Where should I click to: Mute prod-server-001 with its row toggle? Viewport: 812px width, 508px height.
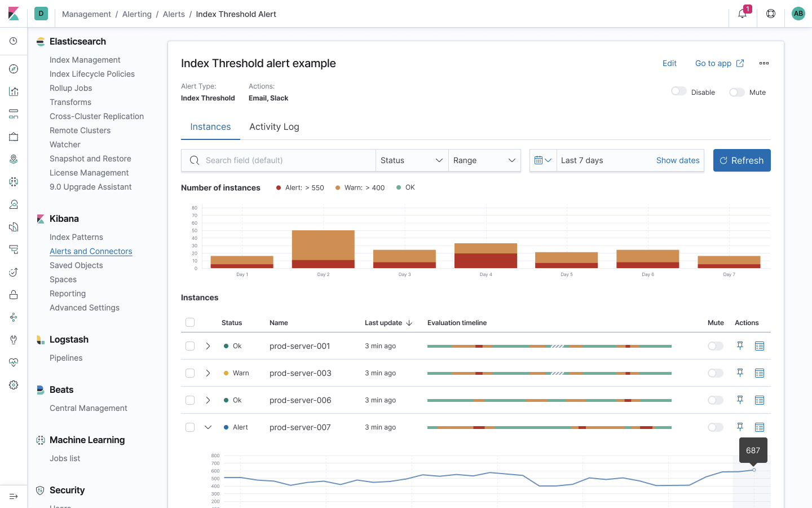point(716,346)
